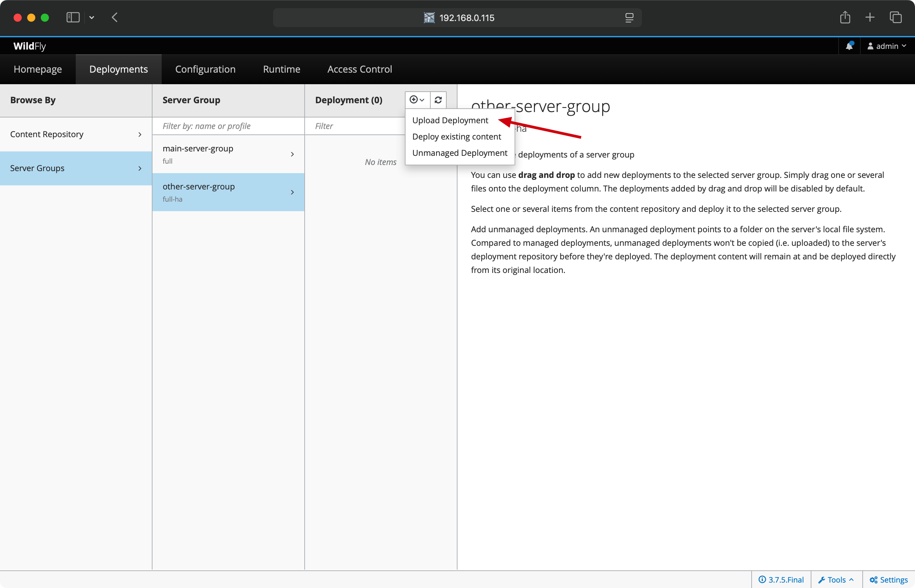Go back with the browser back arrow

coord(114,17)
